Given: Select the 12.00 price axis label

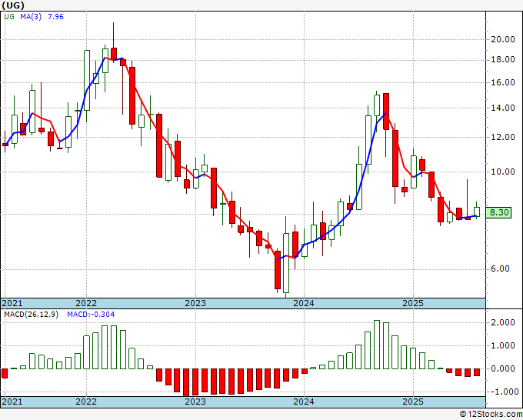Looking at the screenshot, I should [x=503, y=137].
